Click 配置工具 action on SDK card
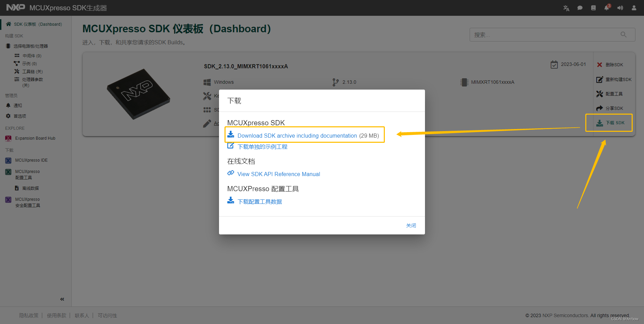Viewport: 644px width, 324px height. tap(614, 94)
